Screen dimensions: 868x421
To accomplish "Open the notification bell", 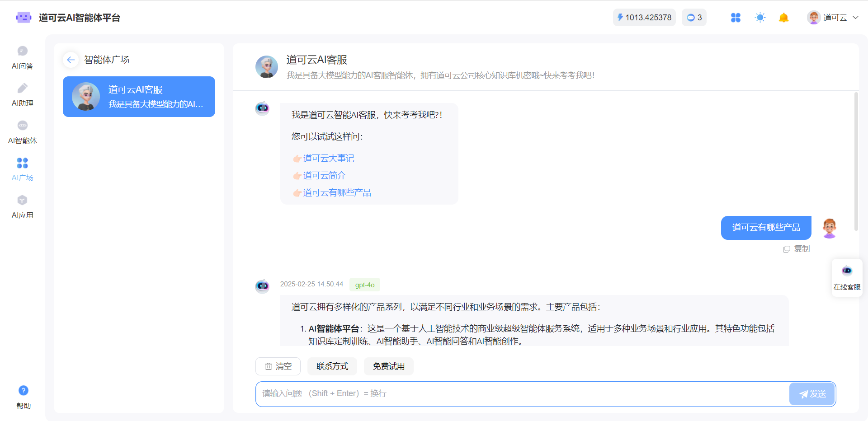I will coord(783,18).
